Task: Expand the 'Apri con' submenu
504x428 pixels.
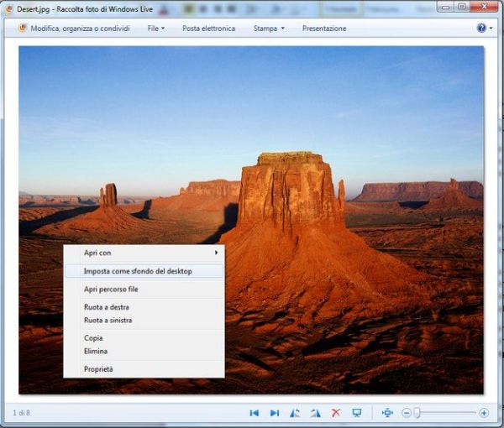Action: (144, 253)
